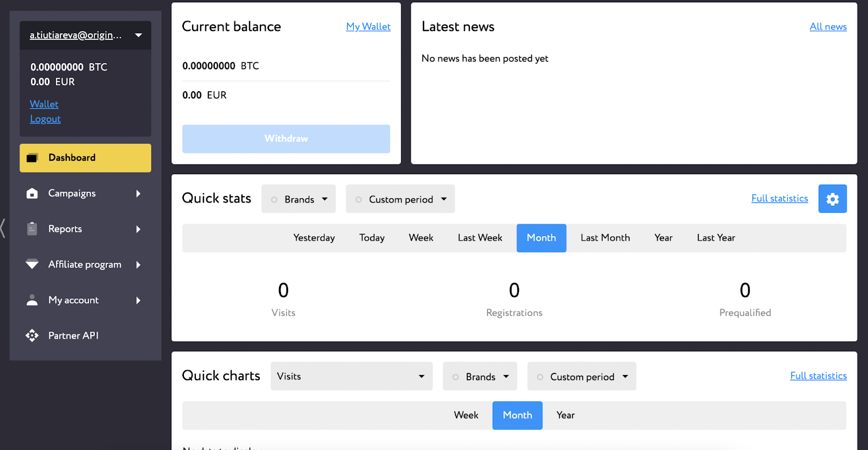The image size is (868, 450).
Task: Click the My account person icon
Action: [33, 300]
